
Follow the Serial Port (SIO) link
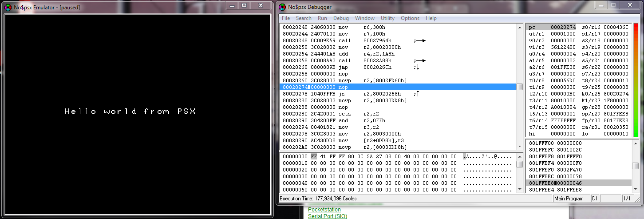[x=327, y=216]
